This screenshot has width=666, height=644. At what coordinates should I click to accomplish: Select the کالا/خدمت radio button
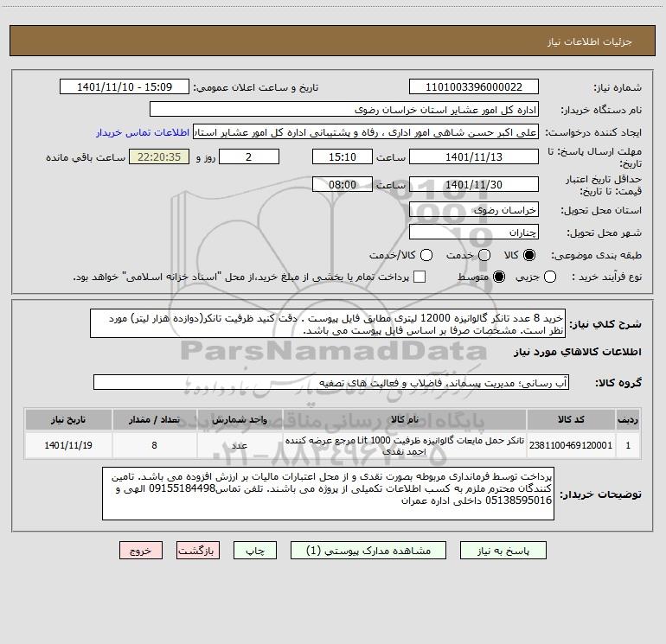coord(426,255)
